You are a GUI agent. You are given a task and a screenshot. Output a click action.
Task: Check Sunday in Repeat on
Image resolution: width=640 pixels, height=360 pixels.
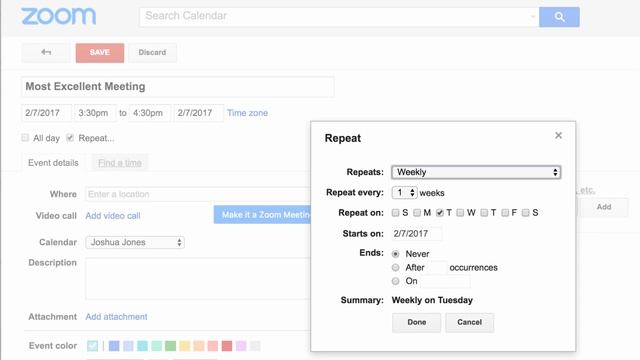pos(395,213)
